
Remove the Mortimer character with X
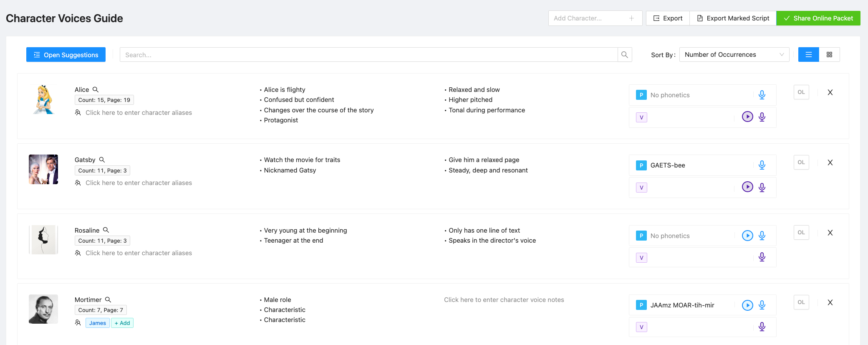pos(830,302)
